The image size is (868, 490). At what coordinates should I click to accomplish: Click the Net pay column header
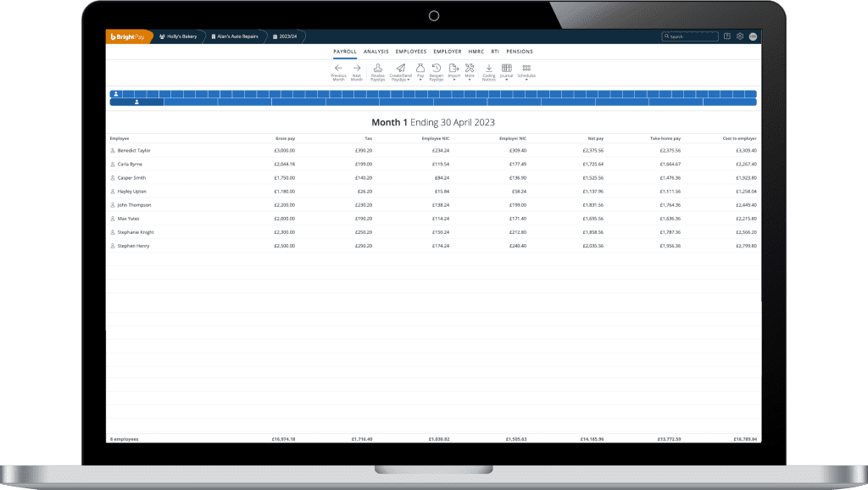(x=596, y=138)
